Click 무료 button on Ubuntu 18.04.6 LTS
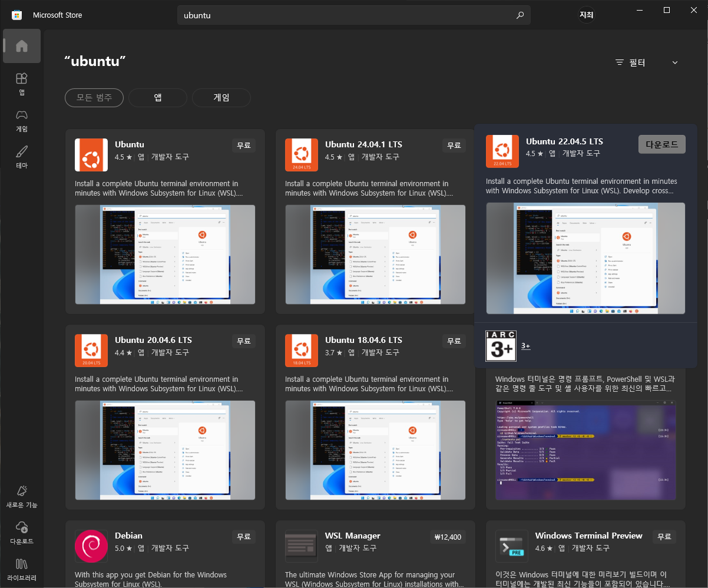 454,341
